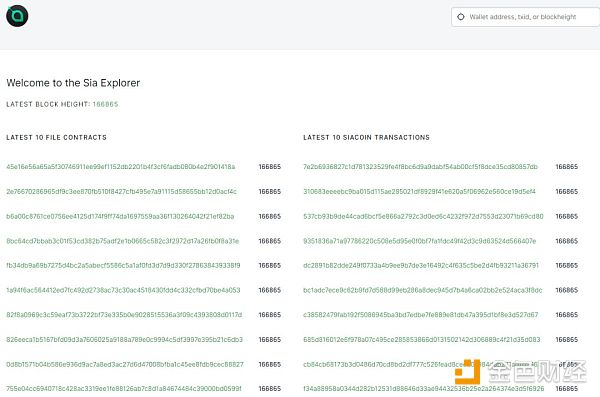600x397 pixels.
Task: Open Siacoin transaction starting with bc1adc7e
Action: coord(423,290)
